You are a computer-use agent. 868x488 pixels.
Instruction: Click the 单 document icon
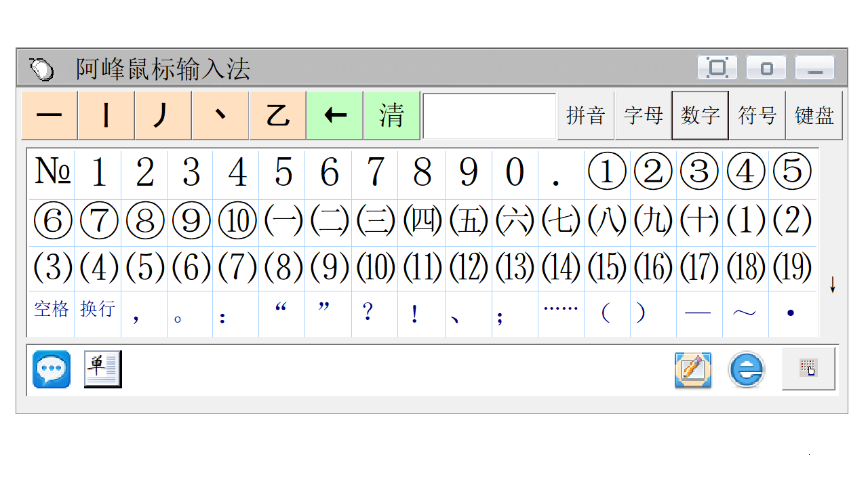tap(102, 369)
